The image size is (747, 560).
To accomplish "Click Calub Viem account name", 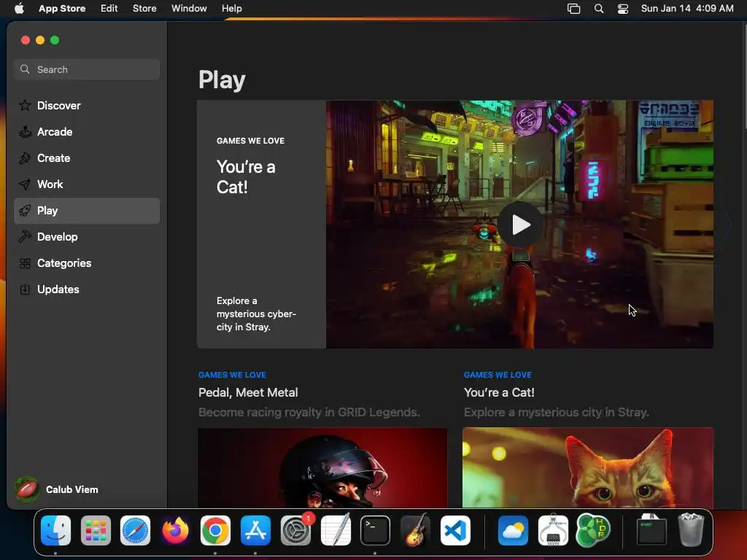I will point(72,489).
